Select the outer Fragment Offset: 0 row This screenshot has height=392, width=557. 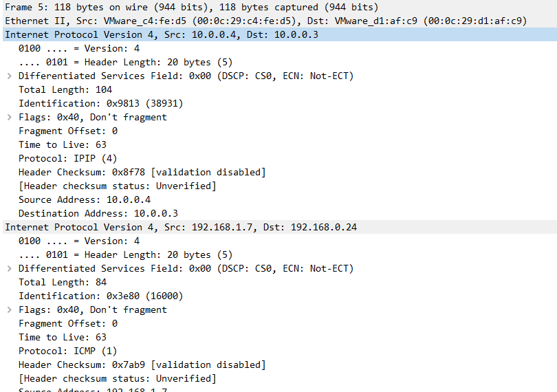68,131
